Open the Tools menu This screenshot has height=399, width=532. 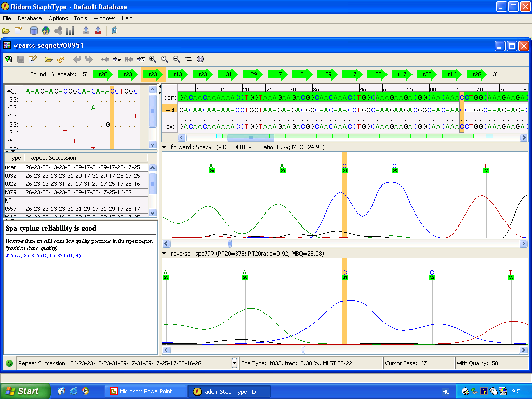pos(81,18)
